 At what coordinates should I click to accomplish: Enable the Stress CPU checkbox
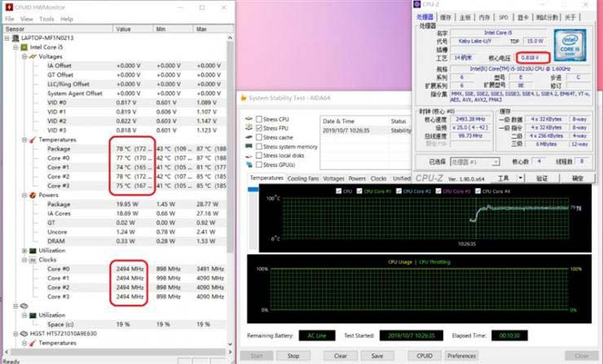pyautogui.click(x=259, y=119)
